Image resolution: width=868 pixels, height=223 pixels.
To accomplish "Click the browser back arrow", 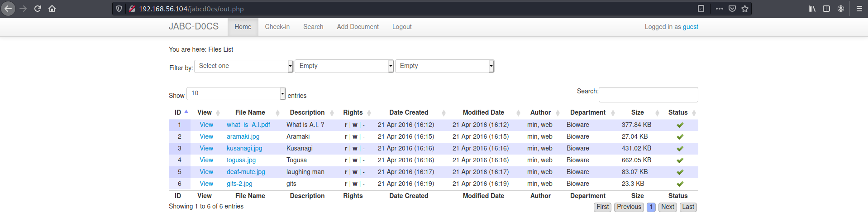I will coord(9,9).
